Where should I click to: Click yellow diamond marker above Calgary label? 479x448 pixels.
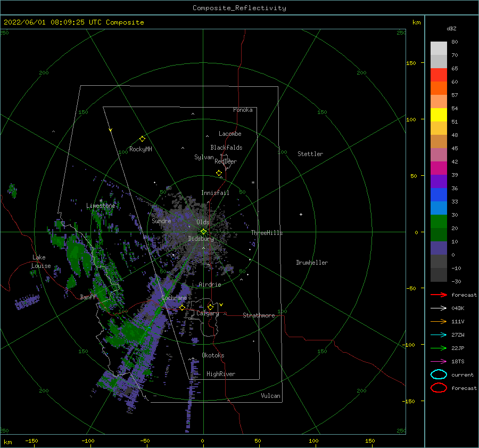(x=210, y=307)
